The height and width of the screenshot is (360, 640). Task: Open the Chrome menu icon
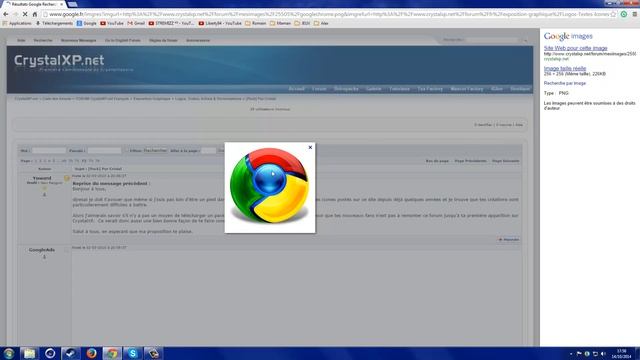click(635, 14)
